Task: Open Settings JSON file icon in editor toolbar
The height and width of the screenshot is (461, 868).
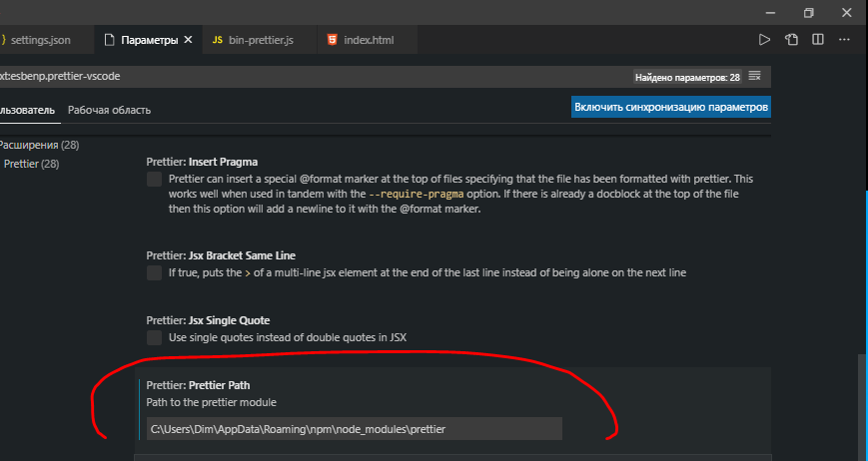Action: click(x=792, y=40)
